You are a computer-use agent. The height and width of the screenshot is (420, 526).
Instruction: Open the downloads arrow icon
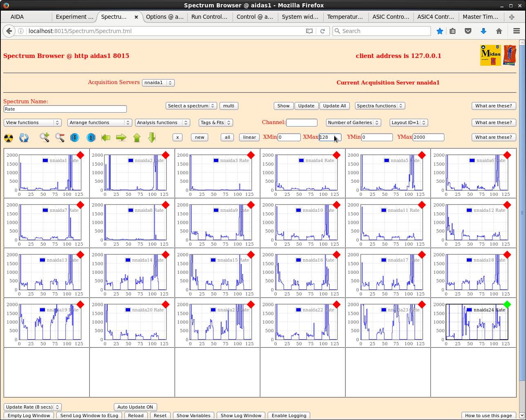(484, 31)
